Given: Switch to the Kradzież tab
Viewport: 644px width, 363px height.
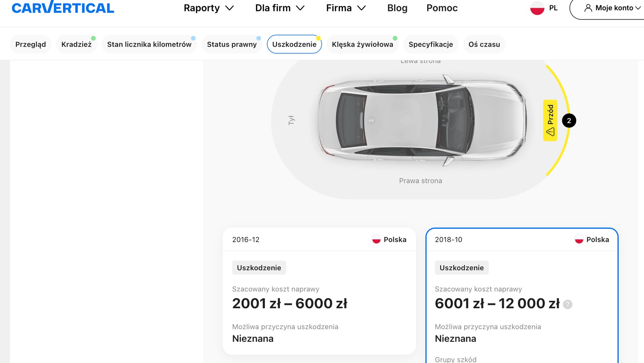Looking at the screenshot, I should point(76,44).
